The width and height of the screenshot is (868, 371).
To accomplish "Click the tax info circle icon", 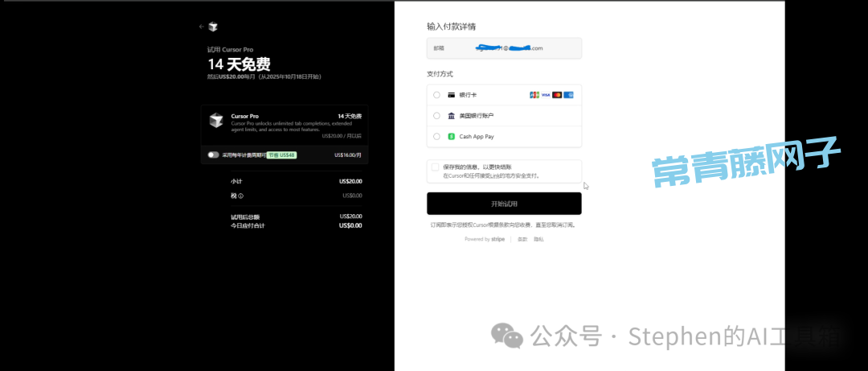I will [x=241, y=196].
